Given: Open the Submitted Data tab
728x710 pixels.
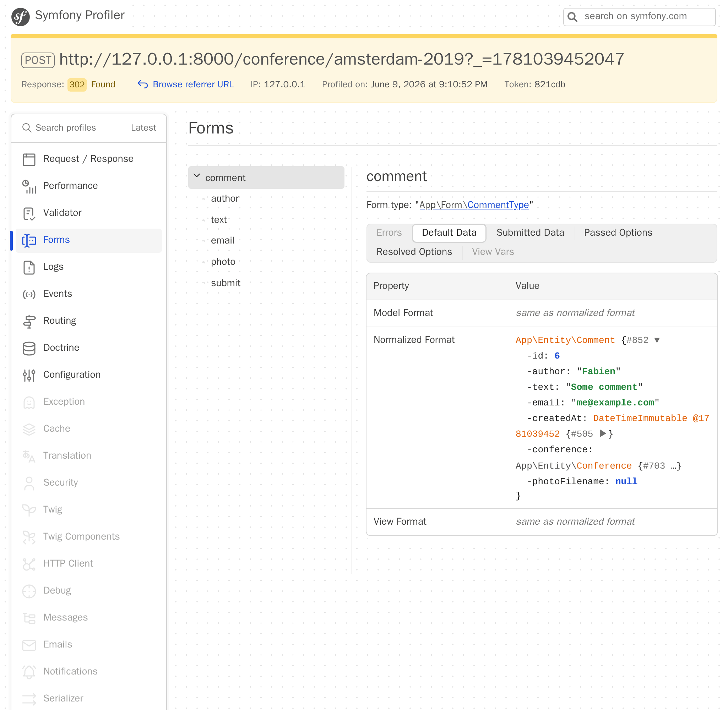Looking at the screenshot, I should pos(530,233).
